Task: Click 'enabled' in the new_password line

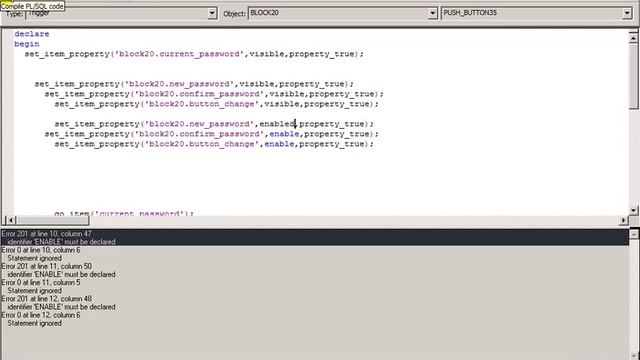Action: (x=277, y=124)
